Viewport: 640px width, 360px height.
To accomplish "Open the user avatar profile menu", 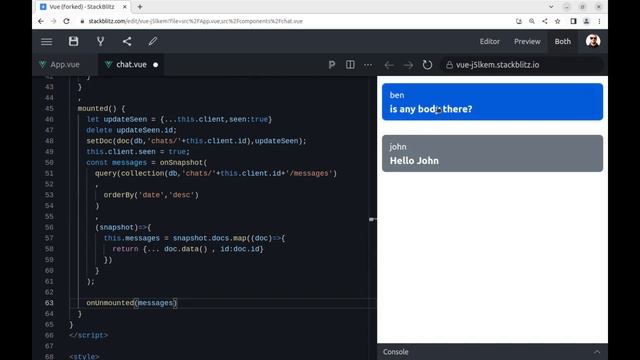I will coord(593,41).
